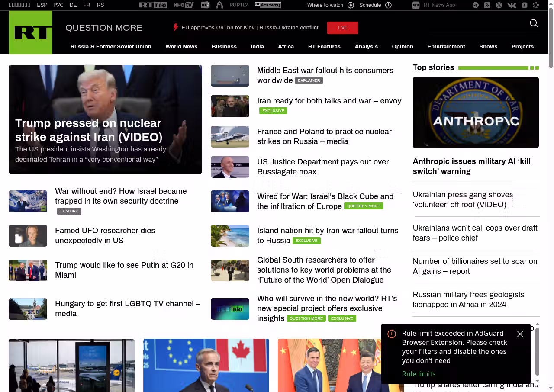This screenshot has height=392, width=554.
Task: Open the RT Academy logo link
Action: [267, 5]
